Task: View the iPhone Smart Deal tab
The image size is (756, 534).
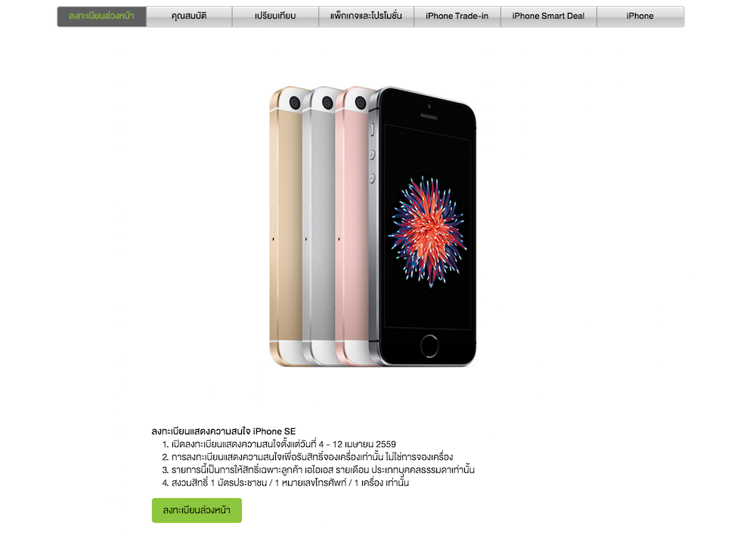Action: pos(549,17)
